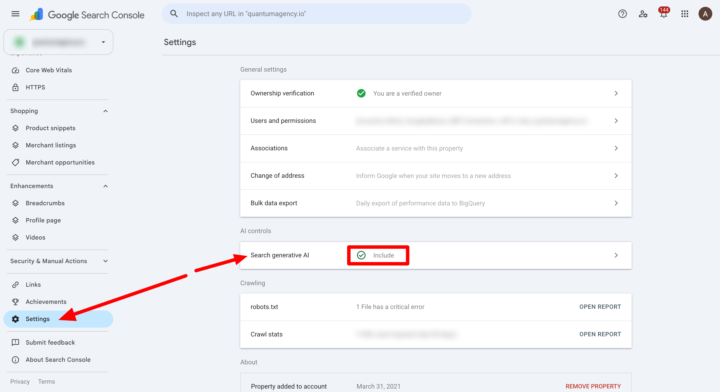Open the Terms link
Viewport: 720px width, 392px height.
pyautogui.click(x=46, y=381)
